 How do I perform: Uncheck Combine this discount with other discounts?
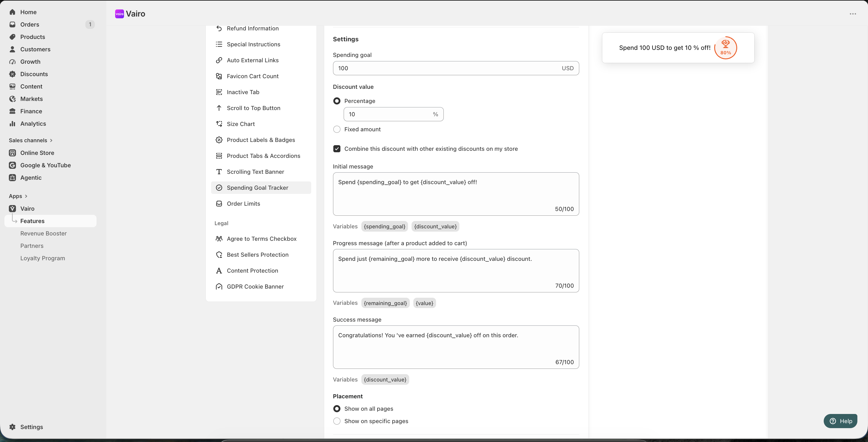(337, 149)
